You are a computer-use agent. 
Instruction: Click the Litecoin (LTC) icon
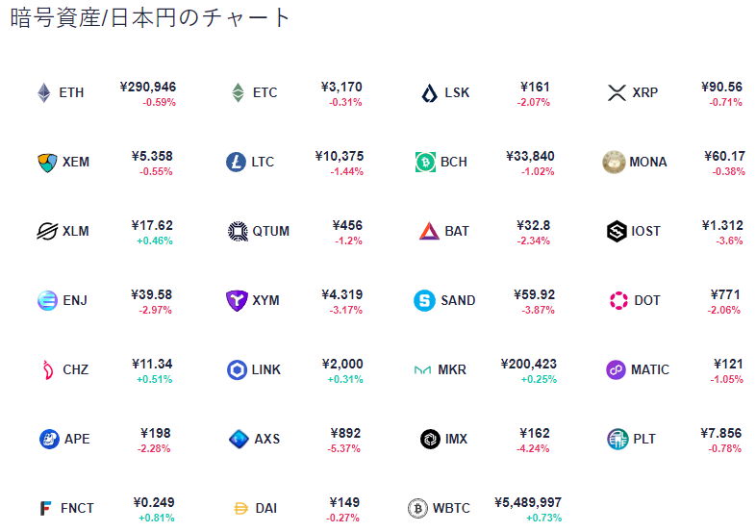(x=236, y=162)
